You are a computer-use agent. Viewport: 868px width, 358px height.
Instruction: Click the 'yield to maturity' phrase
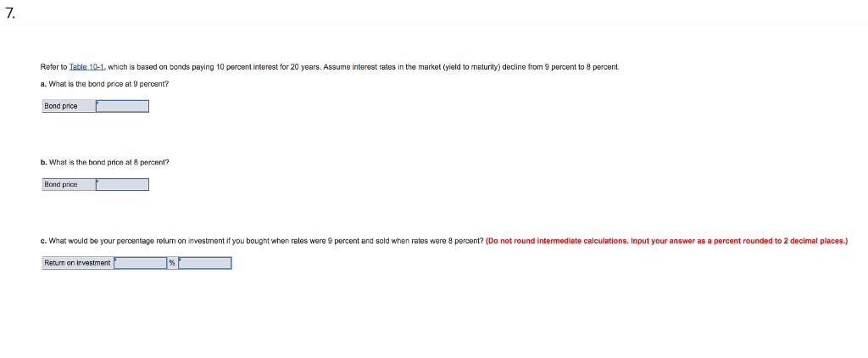[484, 66]
